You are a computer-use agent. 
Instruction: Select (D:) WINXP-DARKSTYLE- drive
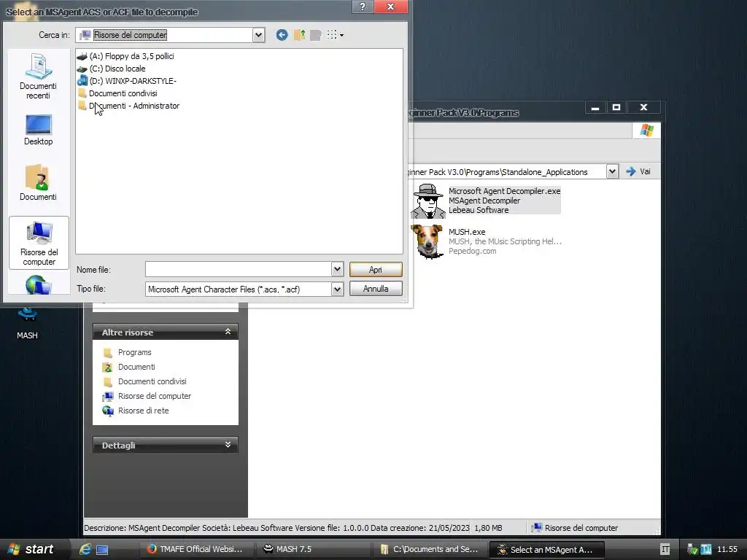click(x=127, y=81)
